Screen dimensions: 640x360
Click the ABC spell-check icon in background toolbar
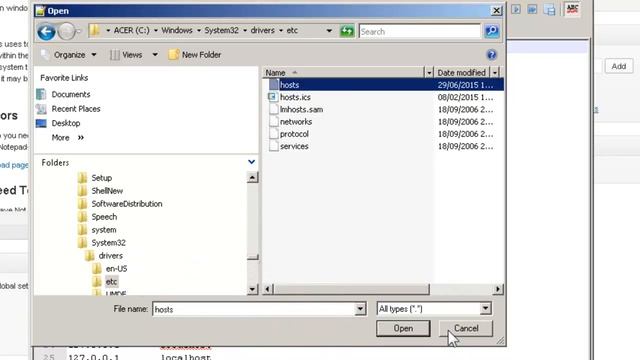point(572,9)
